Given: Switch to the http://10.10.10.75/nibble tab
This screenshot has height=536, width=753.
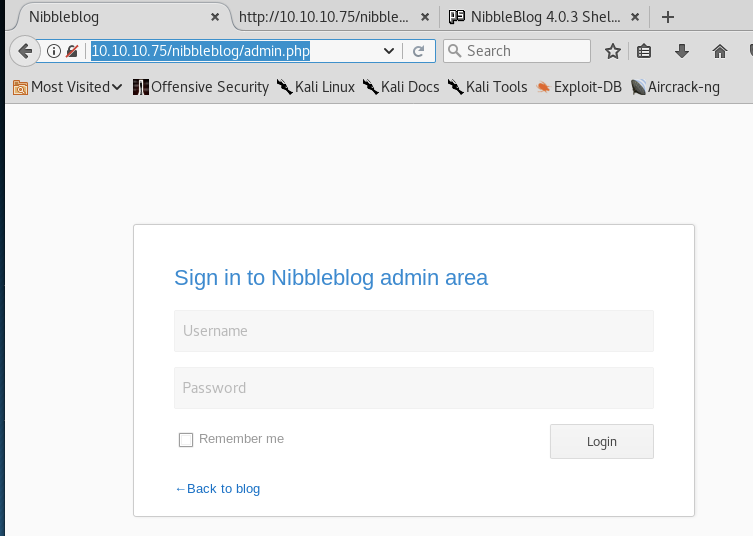Looking at the screenshot, I should (x=325, y=17).
